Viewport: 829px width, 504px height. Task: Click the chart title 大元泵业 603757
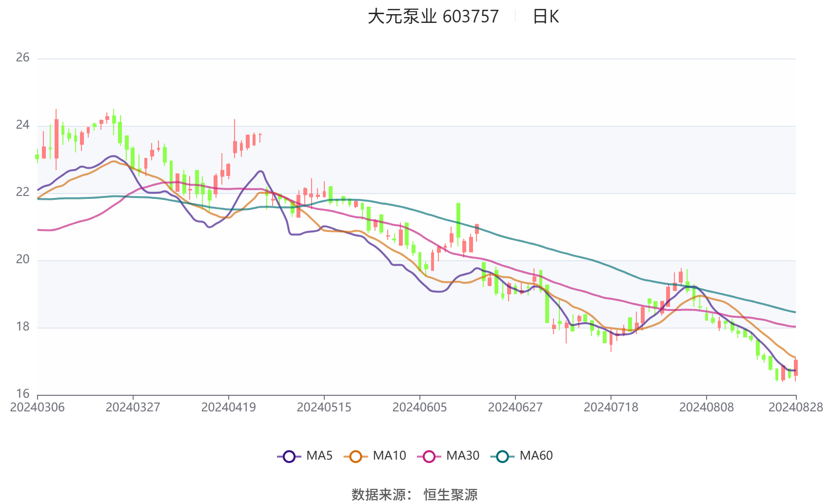433,17
